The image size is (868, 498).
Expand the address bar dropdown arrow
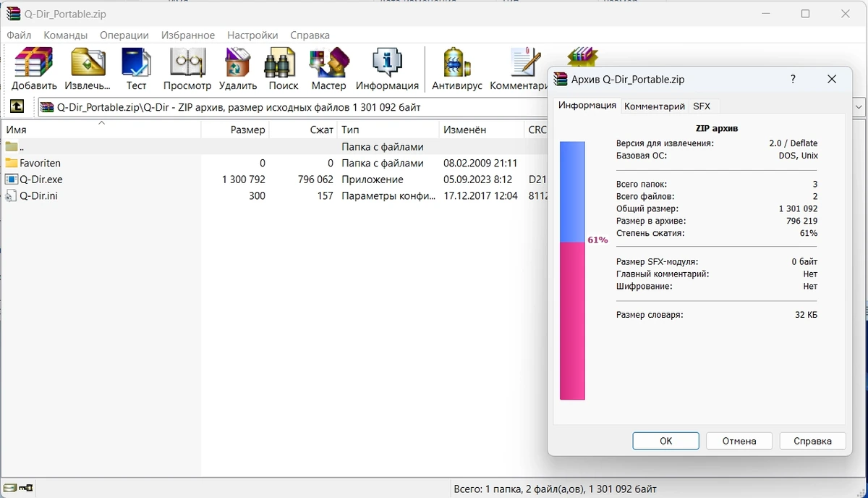tap(859, 107)
